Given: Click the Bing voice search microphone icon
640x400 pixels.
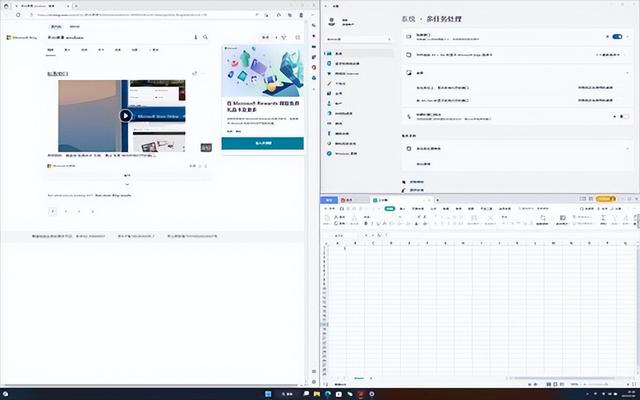Looking at the screenshot, I should tap(196, 37).
